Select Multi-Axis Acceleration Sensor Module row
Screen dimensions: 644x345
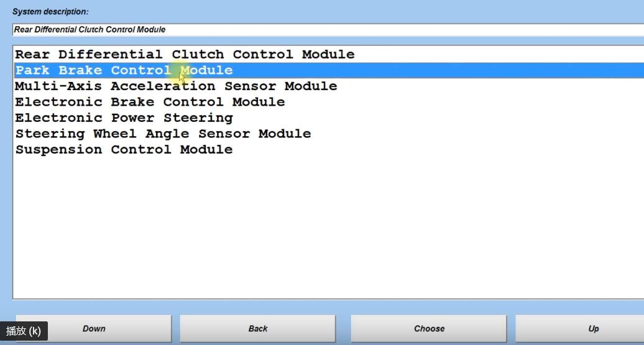tap(329, 86)
